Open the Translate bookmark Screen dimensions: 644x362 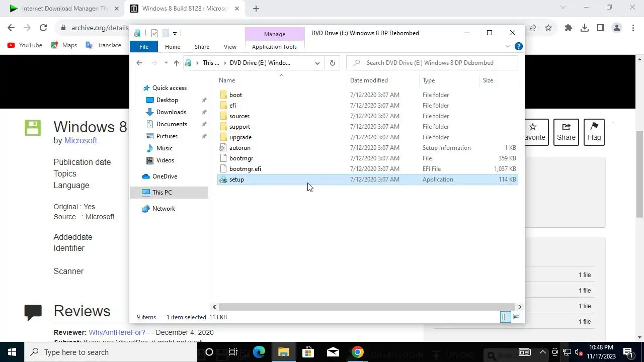pyautogui.click(x=103, y=45)
